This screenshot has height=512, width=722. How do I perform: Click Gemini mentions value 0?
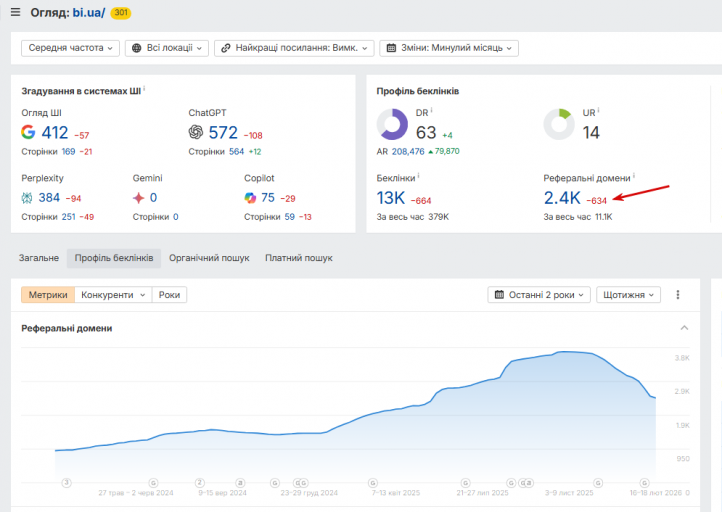(153, 198)
